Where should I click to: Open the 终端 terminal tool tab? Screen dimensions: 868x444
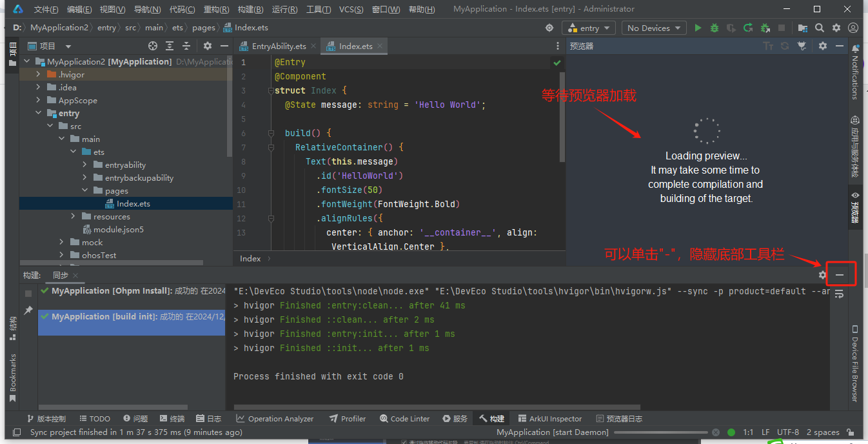coord(172,419)
